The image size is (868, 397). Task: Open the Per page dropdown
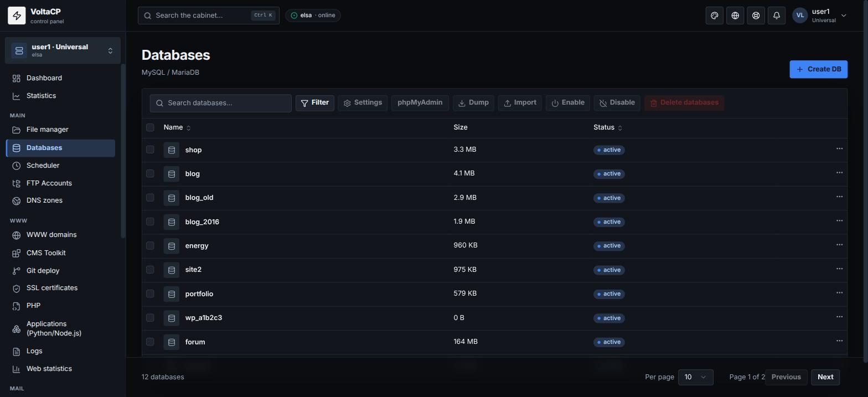point(696,377)
